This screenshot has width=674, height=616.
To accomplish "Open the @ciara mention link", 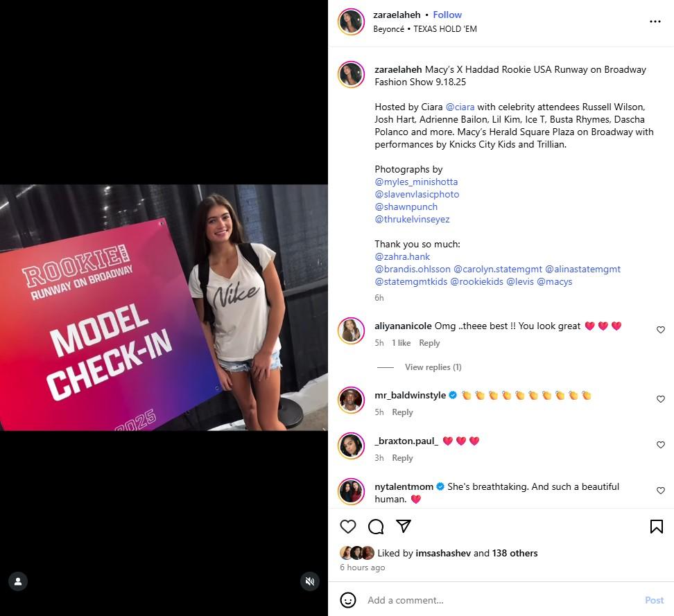I will pos(460,107).
